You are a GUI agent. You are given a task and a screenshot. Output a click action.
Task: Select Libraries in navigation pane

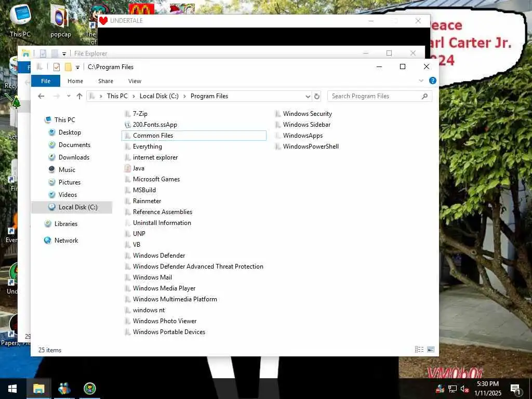pos(66,224)
